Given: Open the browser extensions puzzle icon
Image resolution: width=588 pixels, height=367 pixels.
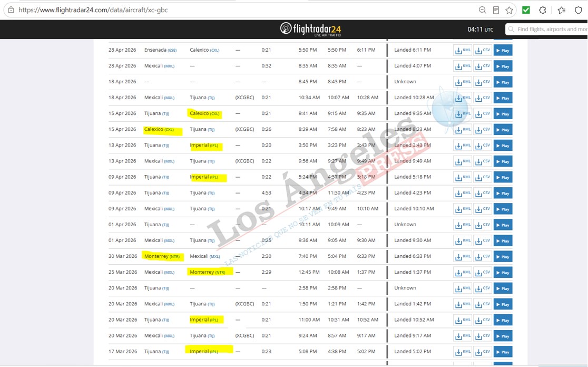Looking at the screenshot, I should point(543,10).
